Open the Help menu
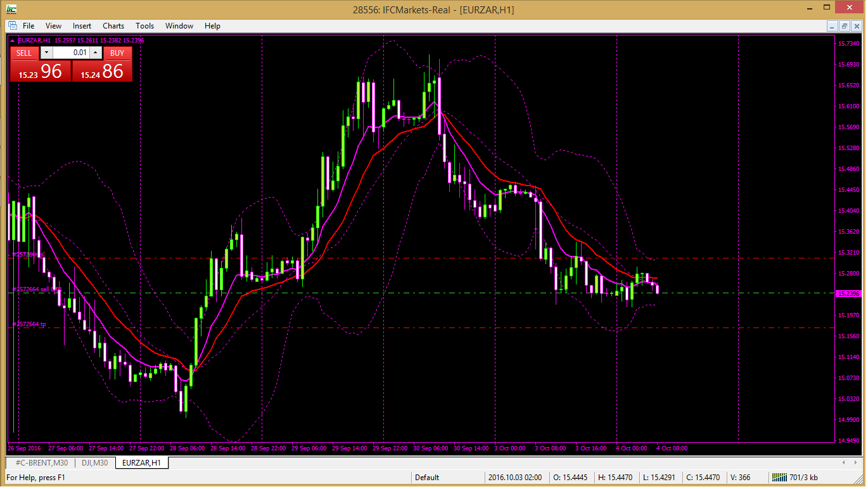This screenshot has width=868, height=489. click(x=212, y=26)
